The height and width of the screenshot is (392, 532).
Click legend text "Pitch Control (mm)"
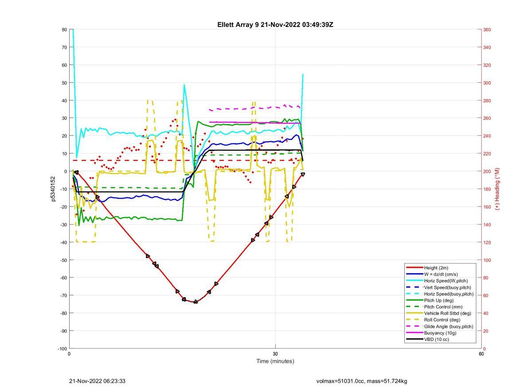click(x=443, y=307)
